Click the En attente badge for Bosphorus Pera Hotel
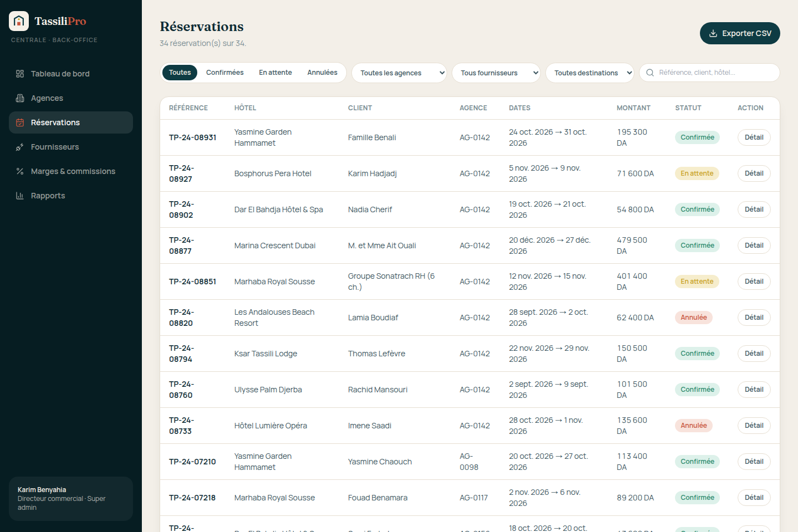 (x=697, y=173)
